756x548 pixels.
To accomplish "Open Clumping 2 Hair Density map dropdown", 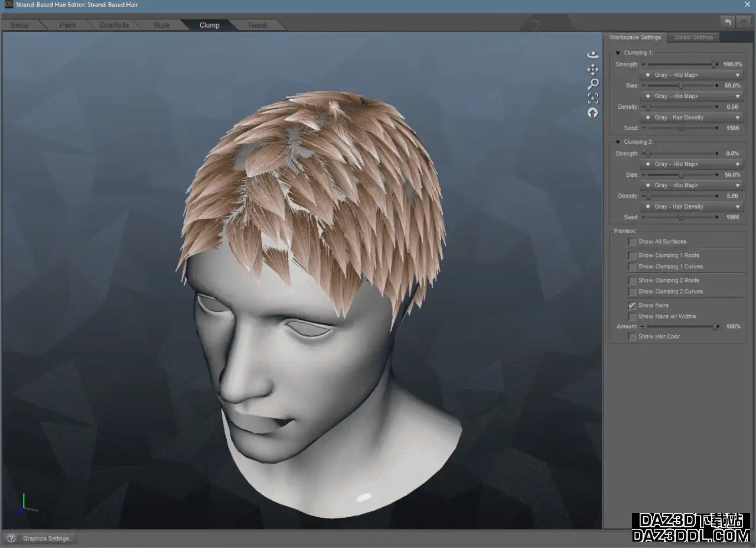I will point(693,207).
